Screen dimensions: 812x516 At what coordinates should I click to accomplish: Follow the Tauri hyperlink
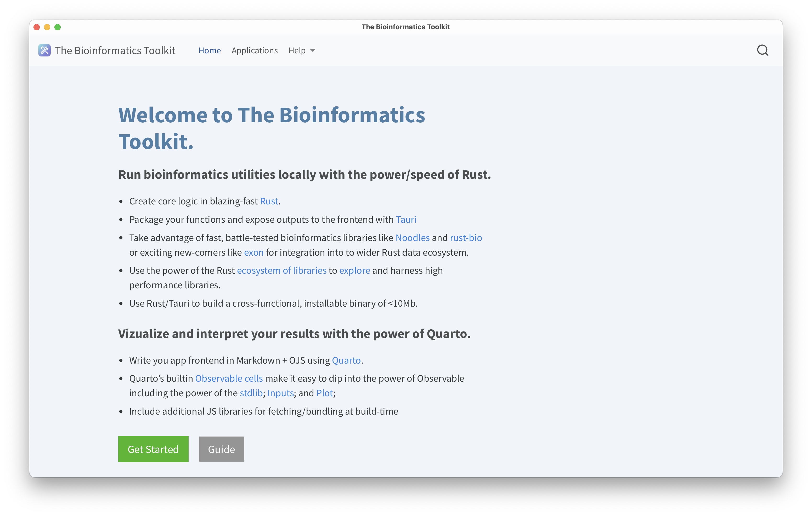pos(406,219)
